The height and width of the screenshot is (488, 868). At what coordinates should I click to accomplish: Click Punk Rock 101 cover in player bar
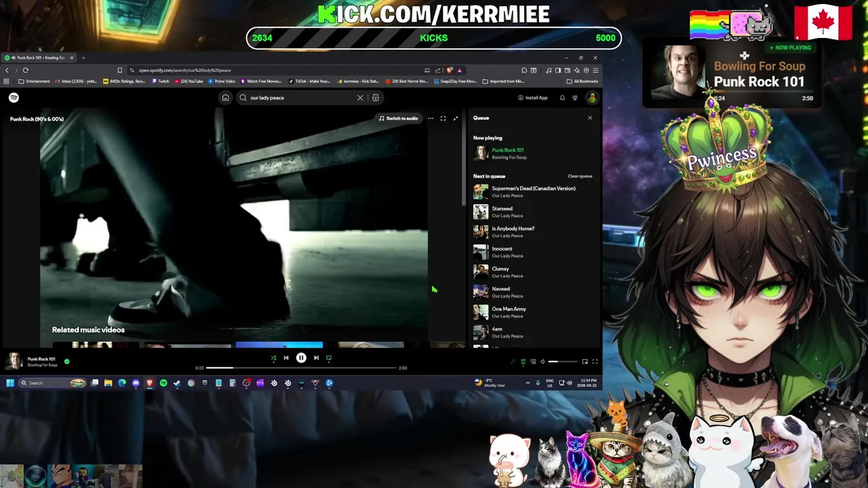(x=15, y=361)
